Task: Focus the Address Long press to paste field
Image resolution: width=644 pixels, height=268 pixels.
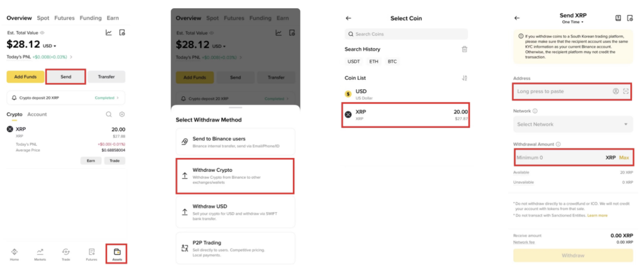Action: 572,91
